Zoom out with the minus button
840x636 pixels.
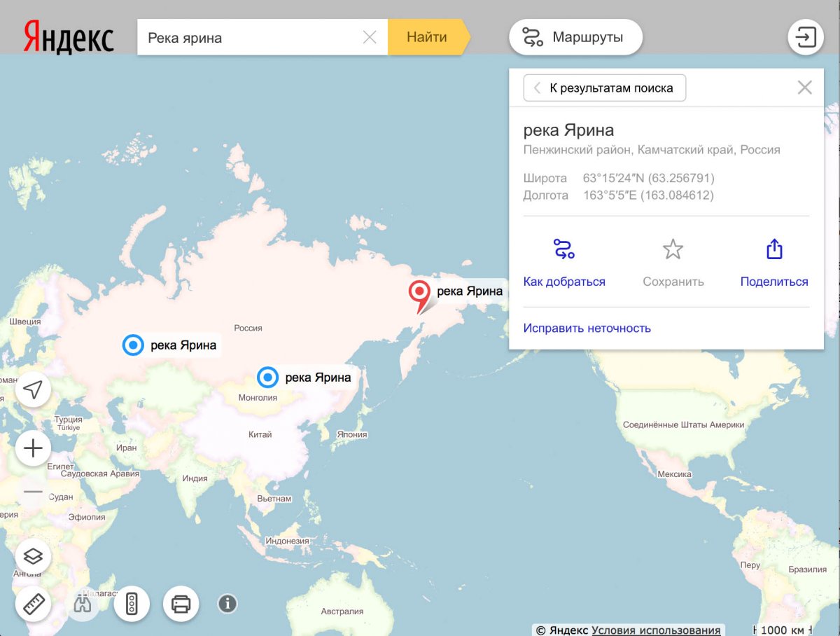point(33,492)
